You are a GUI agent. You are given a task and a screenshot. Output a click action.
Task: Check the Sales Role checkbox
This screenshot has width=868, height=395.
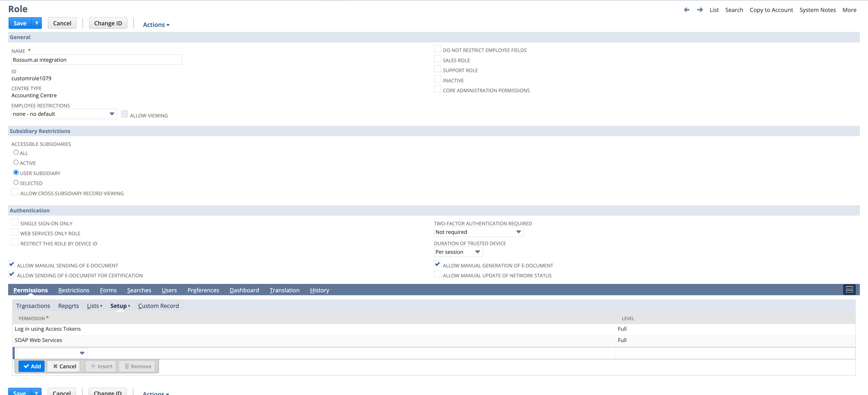437,59
